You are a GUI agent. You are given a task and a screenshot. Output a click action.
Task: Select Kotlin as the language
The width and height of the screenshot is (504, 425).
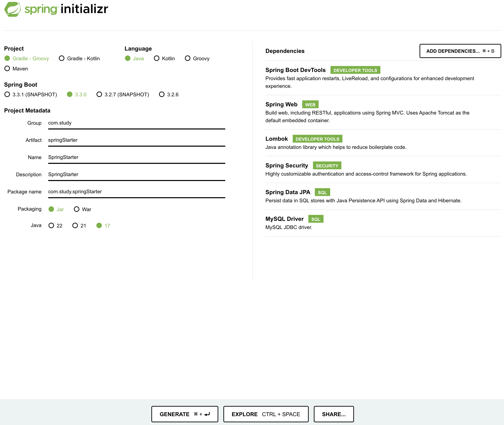[156, 59]
